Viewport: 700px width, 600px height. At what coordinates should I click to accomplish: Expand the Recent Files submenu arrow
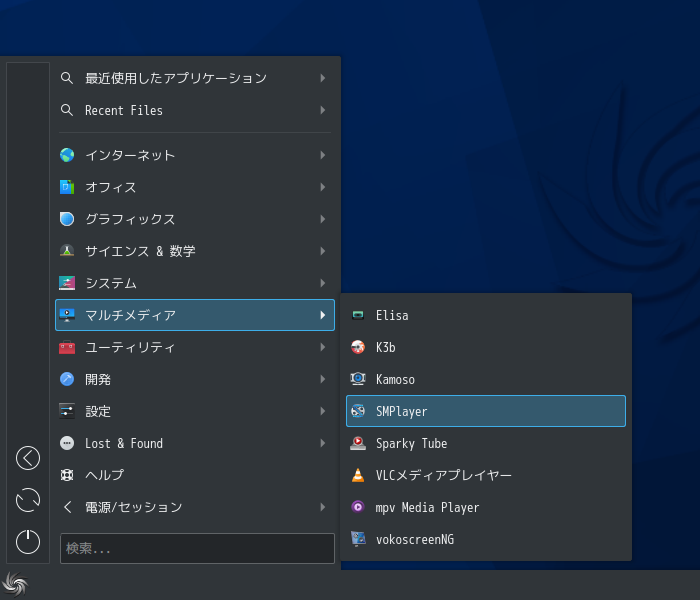click(323, 110)
